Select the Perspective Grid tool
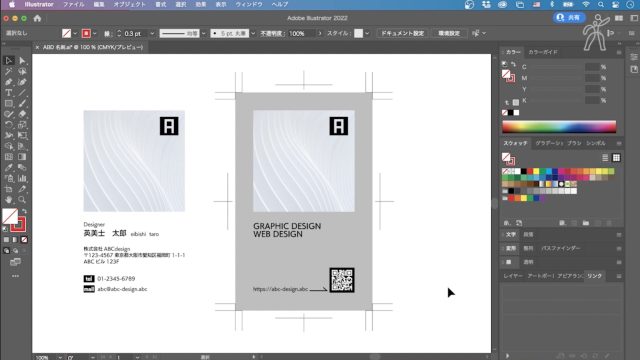Image resolution: width=640 pixels, height=360 pixels. [22, 146]
